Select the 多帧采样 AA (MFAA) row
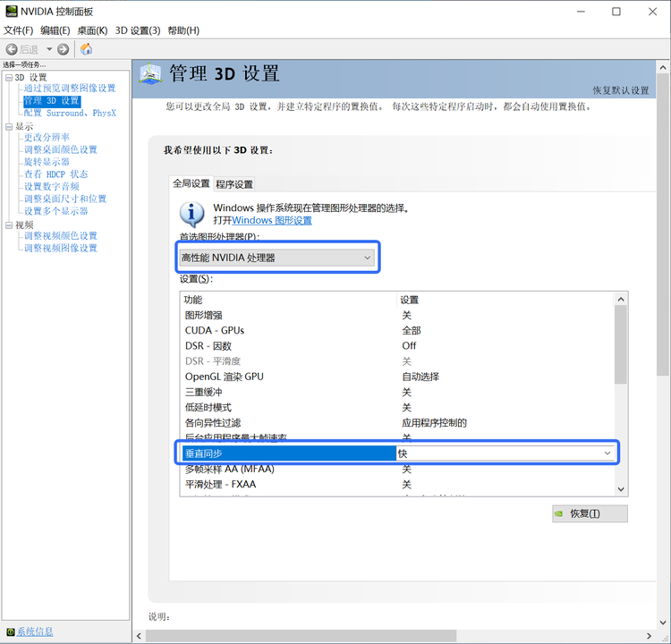 (x=398, y=469)
